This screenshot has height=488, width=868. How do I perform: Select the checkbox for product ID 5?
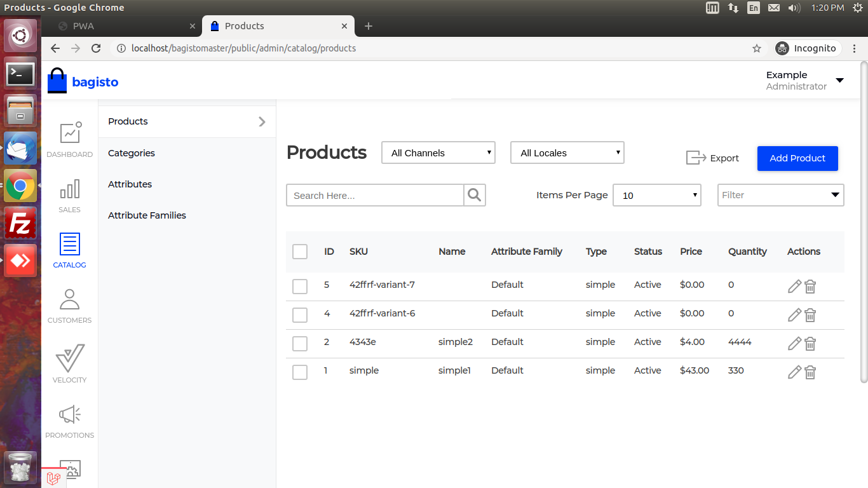point(299,286)
